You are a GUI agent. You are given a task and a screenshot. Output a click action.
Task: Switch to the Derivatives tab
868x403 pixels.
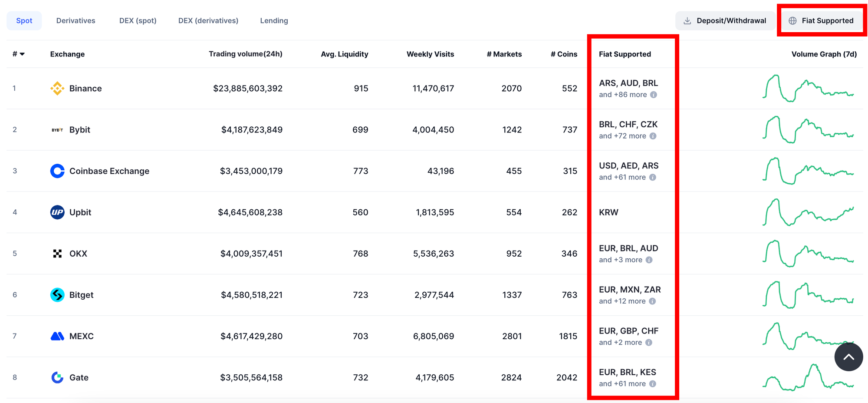pos(76,21)
